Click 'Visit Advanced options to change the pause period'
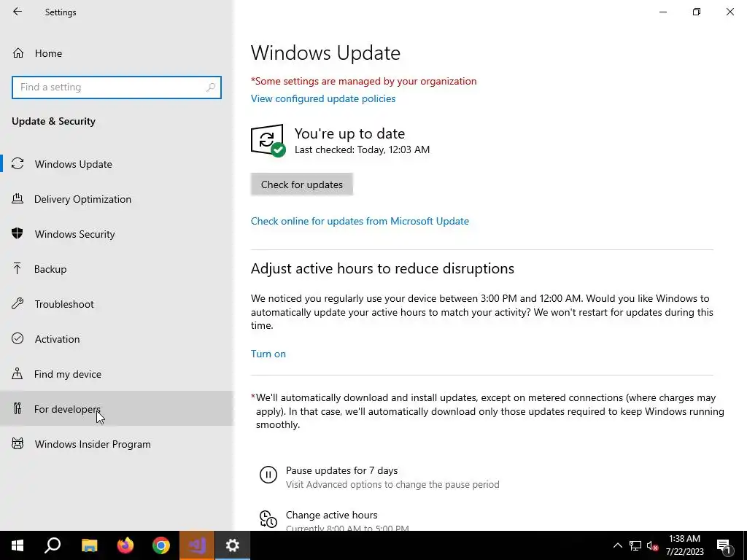This screenshot has height=560, width=747. (392, 484)
